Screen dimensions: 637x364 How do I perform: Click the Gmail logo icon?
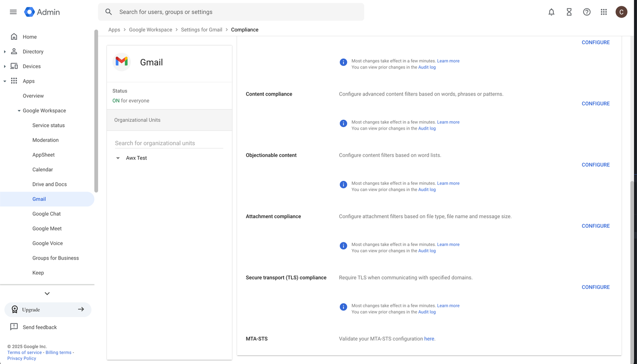pos(122,62)
